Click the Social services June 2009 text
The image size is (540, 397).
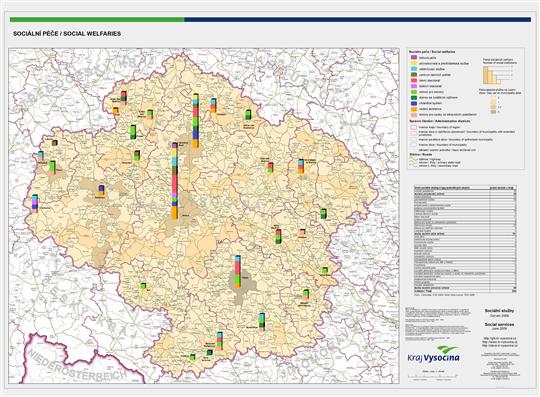pos(500,326)
